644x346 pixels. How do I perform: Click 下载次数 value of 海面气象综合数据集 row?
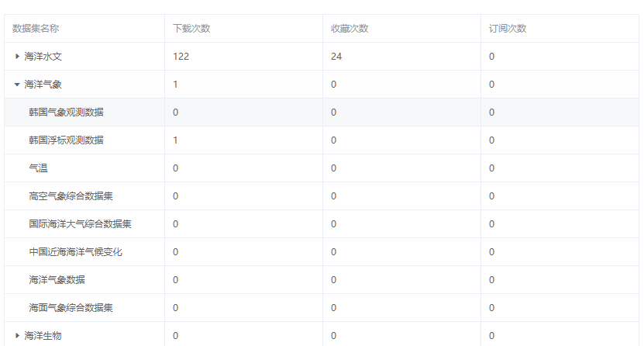point(175,308)
